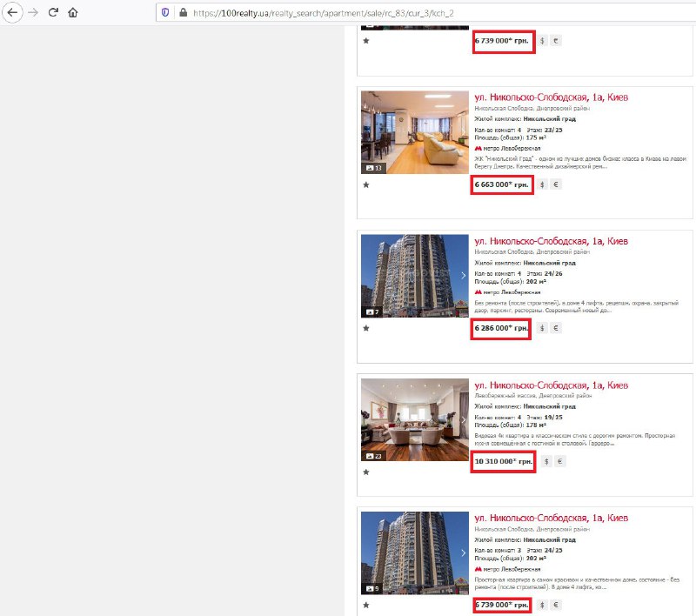Show next photo of 10 310 000 listing
Screen dimensions: 696x616
[x=463, y=419]
